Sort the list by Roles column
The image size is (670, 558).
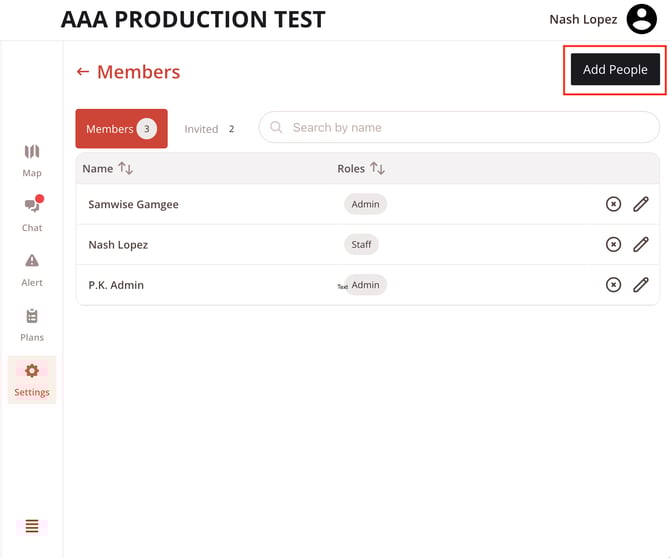click(377, 169)
